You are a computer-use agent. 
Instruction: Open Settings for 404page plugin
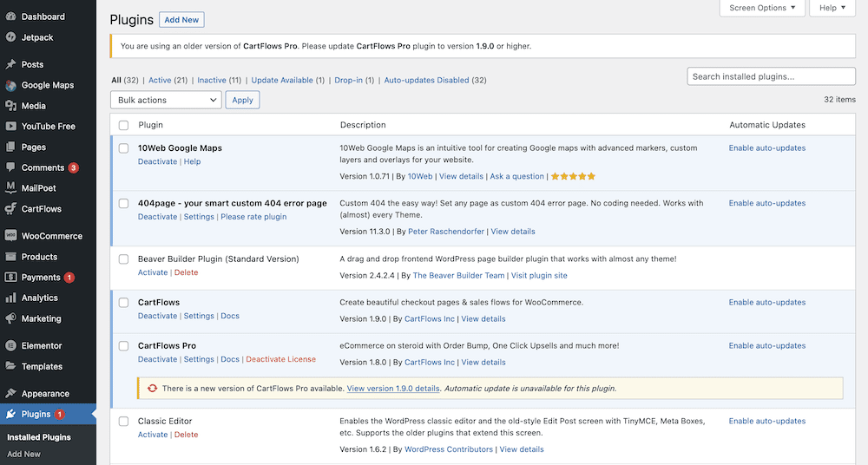click(x=199, y=216)
